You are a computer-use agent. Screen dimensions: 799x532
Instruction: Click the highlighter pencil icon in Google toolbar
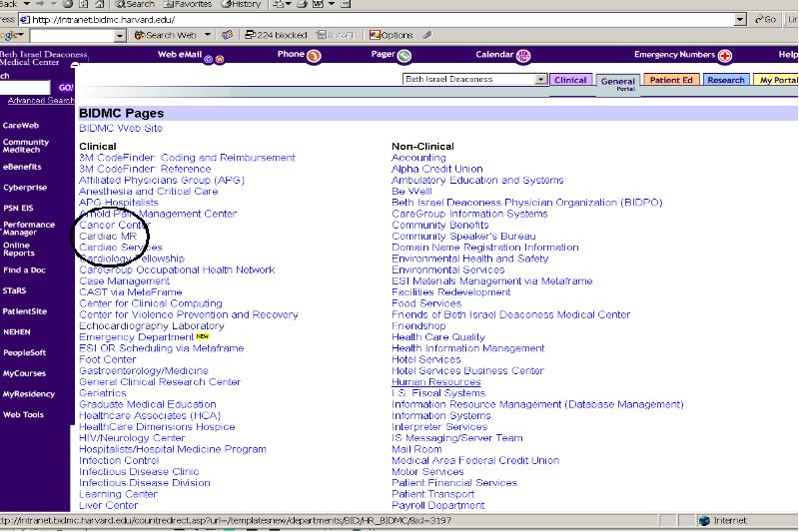tap(427, 35)
